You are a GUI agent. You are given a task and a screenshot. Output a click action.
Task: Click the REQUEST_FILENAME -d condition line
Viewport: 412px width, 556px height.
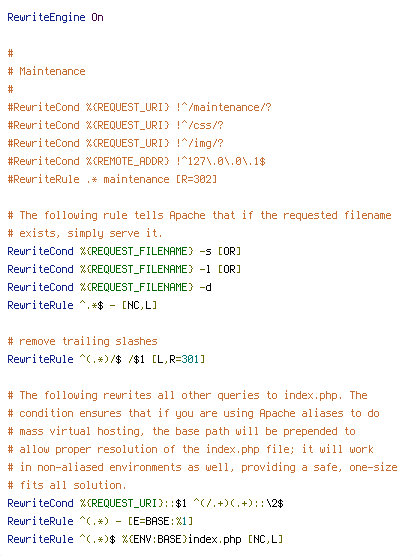(110, 287)
